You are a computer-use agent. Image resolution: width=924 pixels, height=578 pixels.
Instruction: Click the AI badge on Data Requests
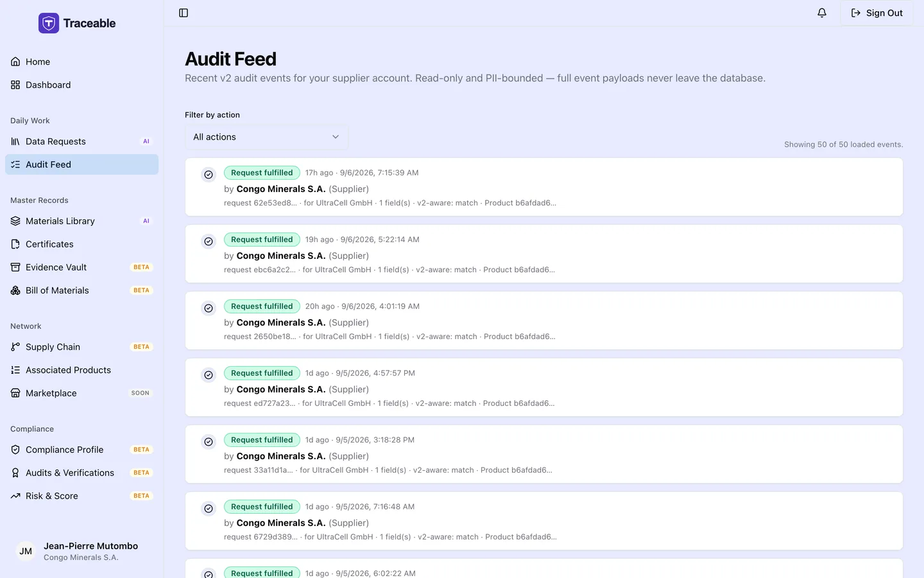pos(146,141)
